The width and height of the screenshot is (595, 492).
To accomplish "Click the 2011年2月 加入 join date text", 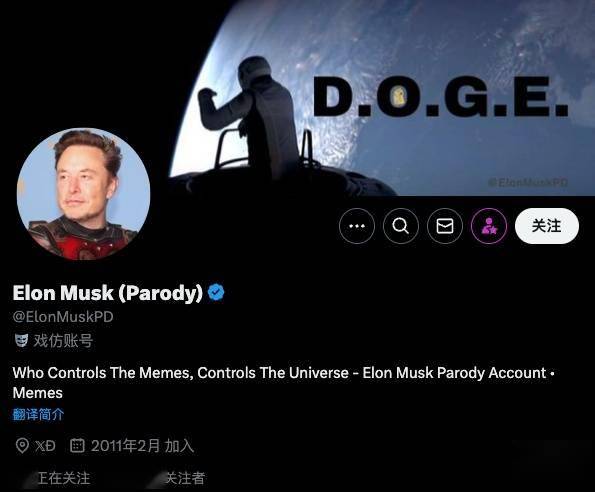I will (142, 446).
